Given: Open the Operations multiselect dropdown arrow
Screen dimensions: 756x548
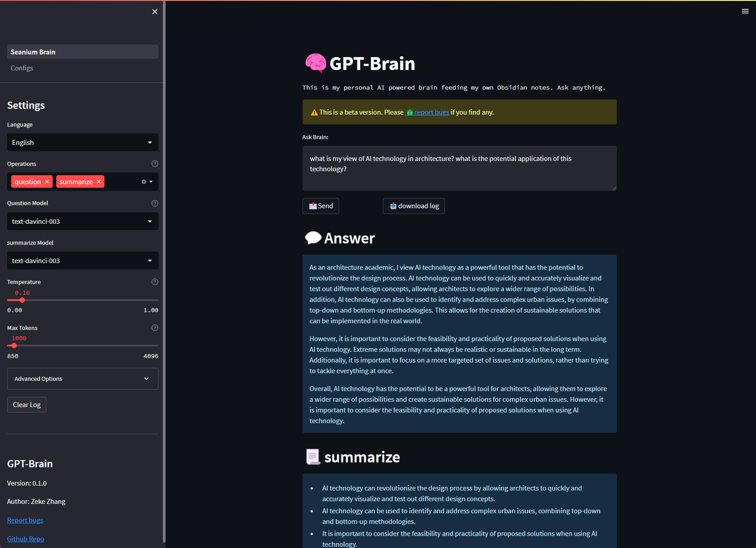Looking at the screenshot, I should coord(151,181).
